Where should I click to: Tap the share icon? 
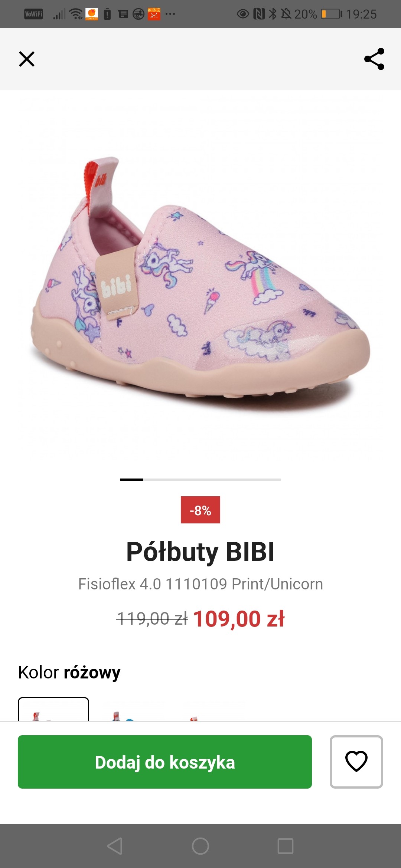point(374,59)
